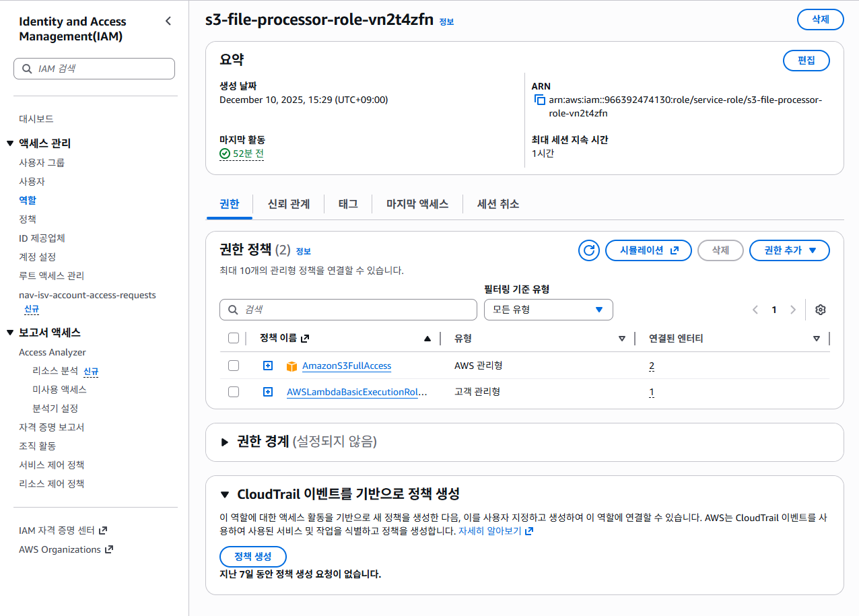Click the disabled 삭제 button in policies panel

(720, 250)
